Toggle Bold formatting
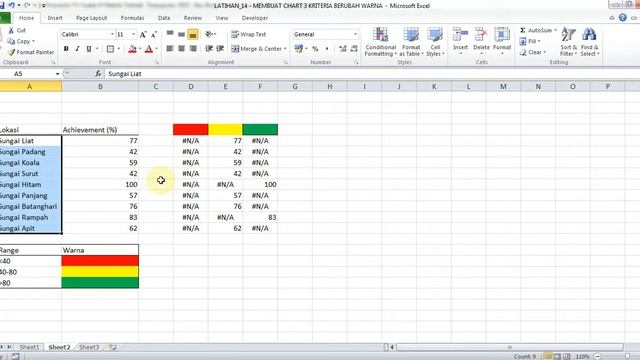Screen dimensions: 640x360 click(66, 49)
